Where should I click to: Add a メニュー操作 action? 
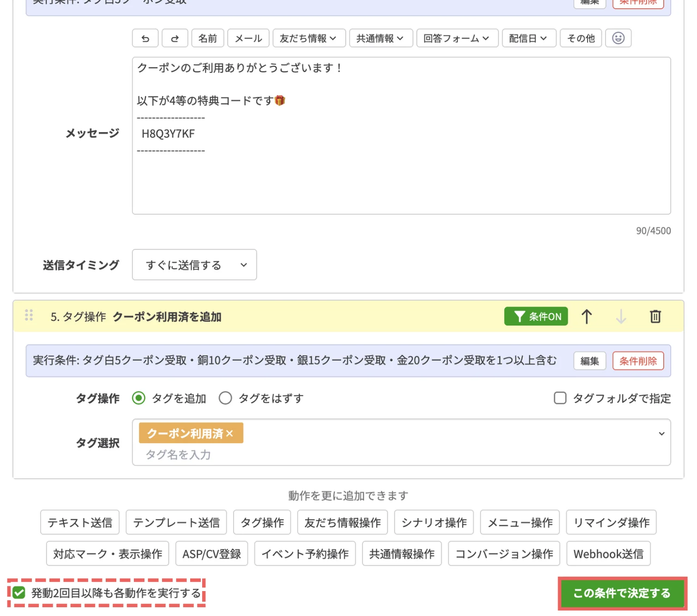click(x=520, y=522)
